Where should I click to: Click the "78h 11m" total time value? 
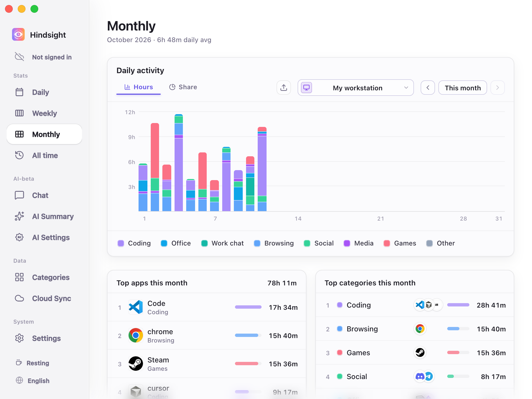pos(282,283)
